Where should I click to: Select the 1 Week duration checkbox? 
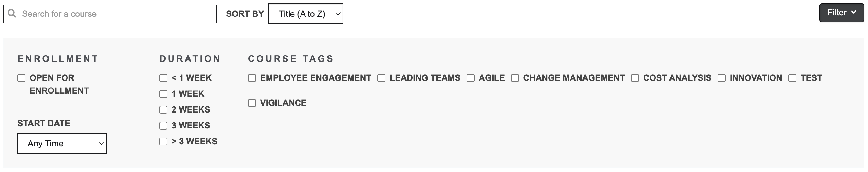click(163, 94)
